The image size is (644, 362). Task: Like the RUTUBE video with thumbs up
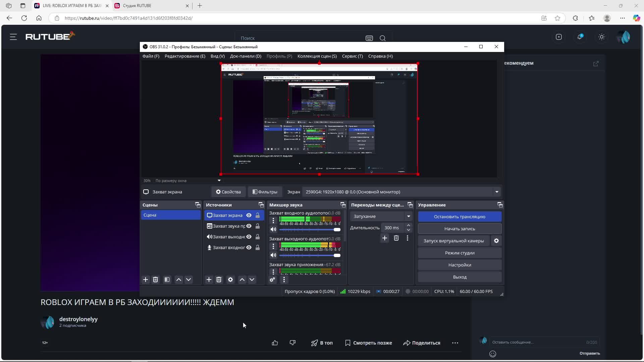(x=275, y=343)
